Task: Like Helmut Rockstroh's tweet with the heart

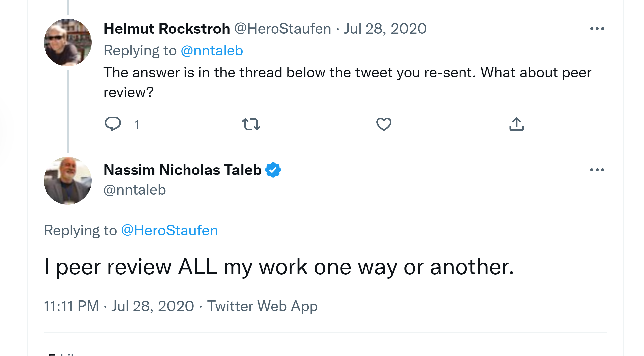Action: [384, 124]
